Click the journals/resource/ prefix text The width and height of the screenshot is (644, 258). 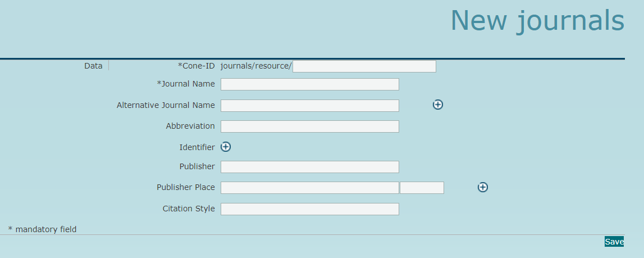coord(256,66)
